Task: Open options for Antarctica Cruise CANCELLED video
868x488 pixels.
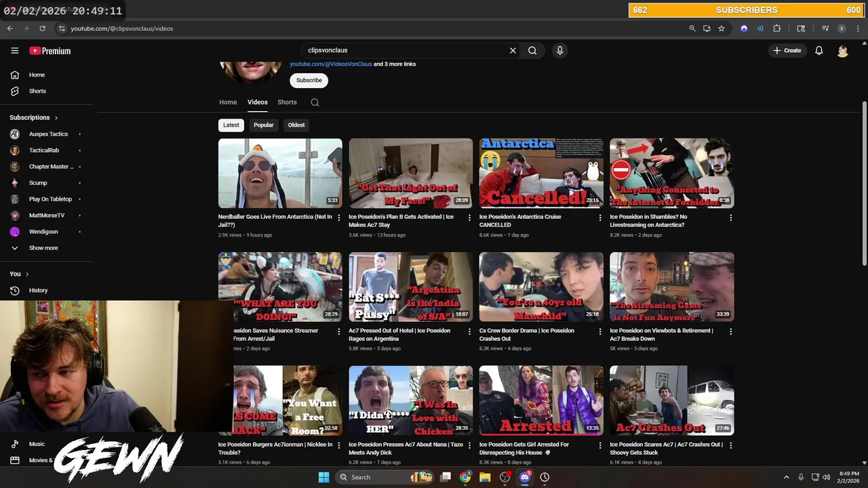Action: pos(599,218)
